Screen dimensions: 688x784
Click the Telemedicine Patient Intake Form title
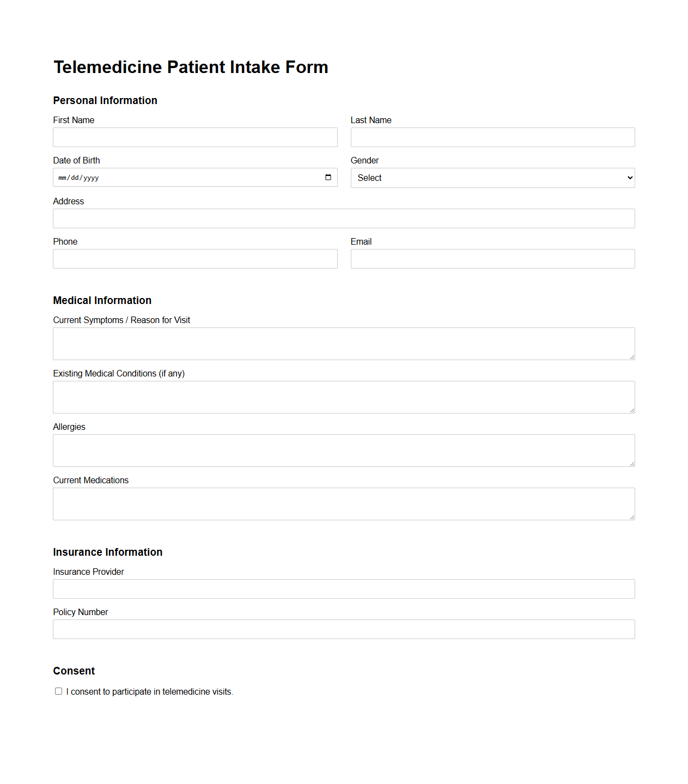tap(190, 66)
